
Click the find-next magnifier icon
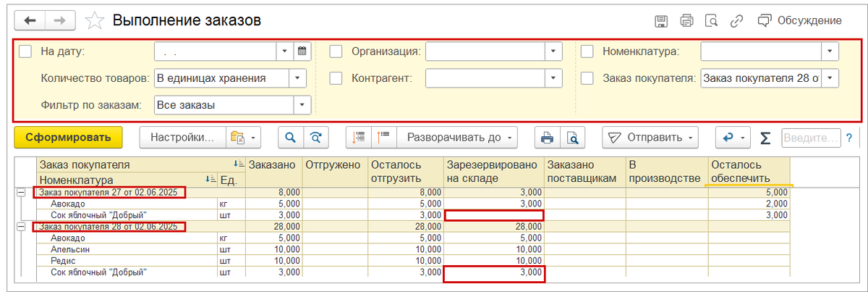[315, 137]
